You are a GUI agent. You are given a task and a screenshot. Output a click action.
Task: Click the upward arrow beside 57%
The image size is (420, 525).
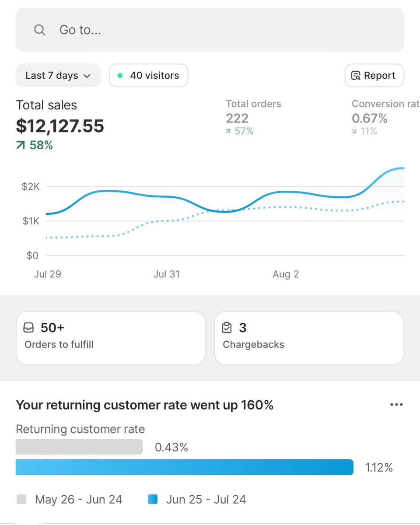[x=229, y=131]
